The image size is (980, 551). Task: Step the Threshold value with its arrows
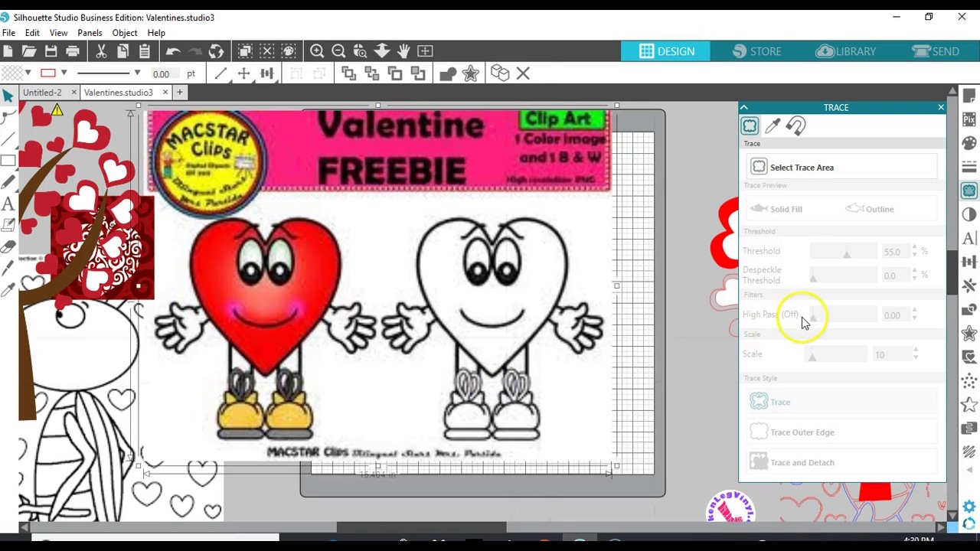914,251
